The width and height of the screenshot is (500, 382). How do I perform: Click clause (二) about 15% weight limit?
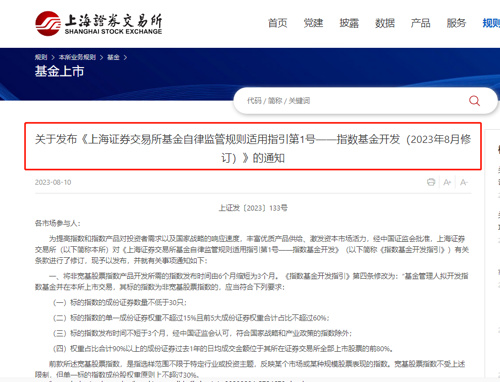tap(191, 318)
